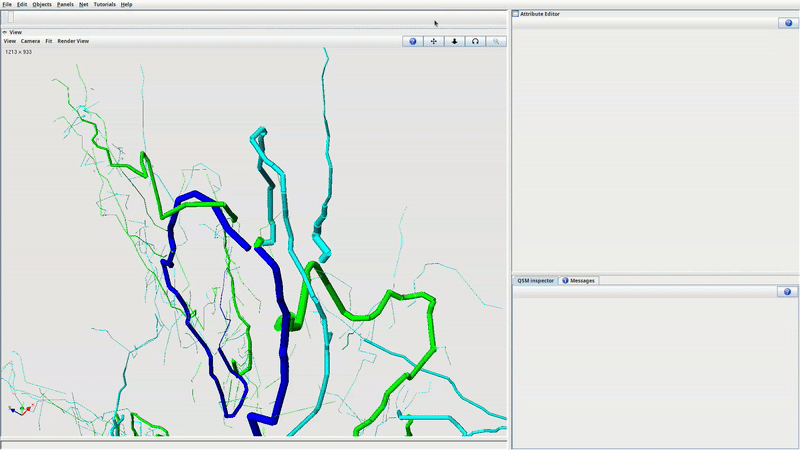Click the magnifier zoom tool icon

495,41
